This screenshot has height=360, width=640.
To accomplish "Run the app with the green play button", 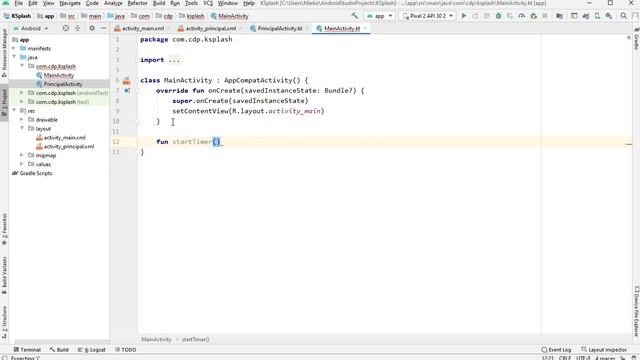I will 464,16.
